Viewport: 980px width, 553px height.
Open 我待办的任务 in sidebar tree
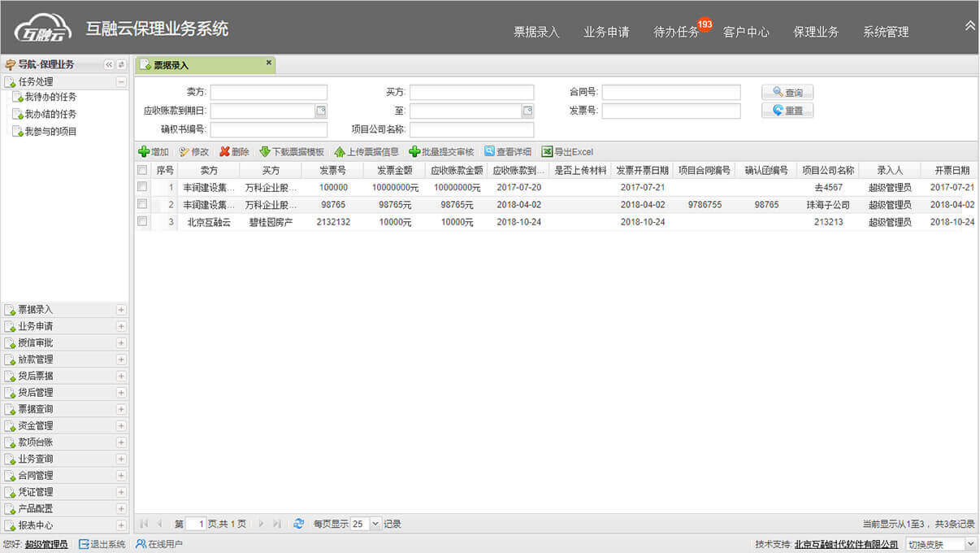point(50,97)
